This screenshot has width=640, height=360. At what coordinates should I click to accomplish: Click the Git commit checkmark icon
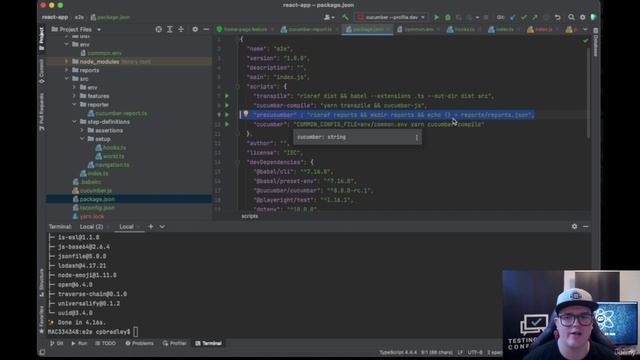[x=524, y=17]
